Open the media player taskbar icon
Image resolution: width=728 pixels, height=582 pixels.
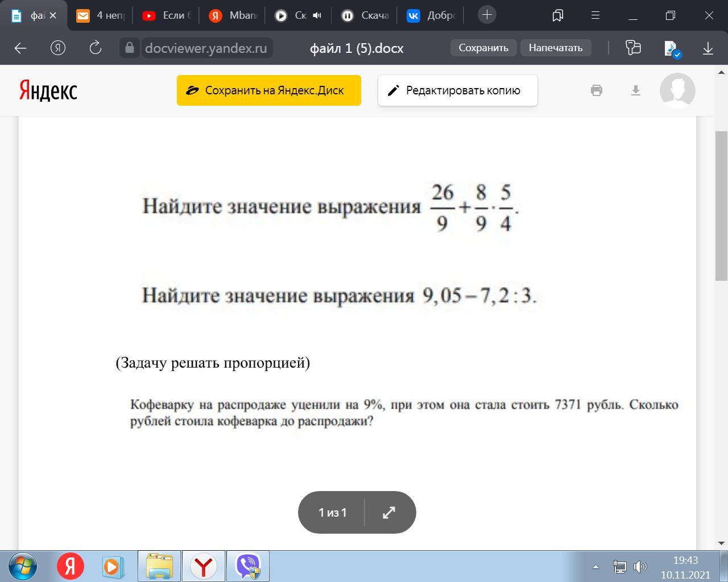113,567
